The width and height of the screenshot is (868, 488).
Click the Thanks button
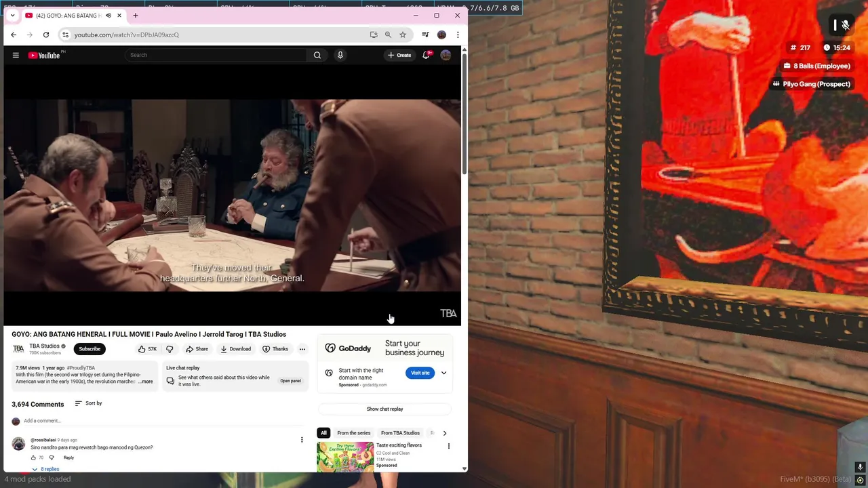click(275, 349)
